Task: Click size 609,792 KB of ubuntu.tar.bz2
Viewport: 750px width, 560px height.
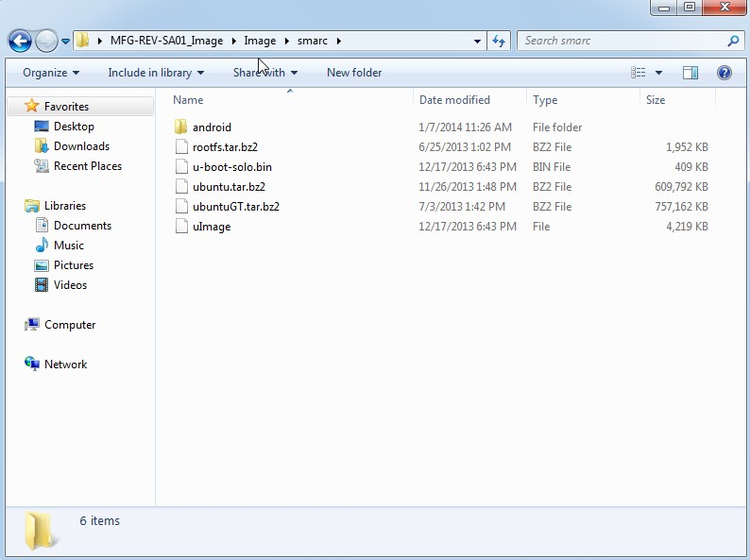Action: coord(681,186)
